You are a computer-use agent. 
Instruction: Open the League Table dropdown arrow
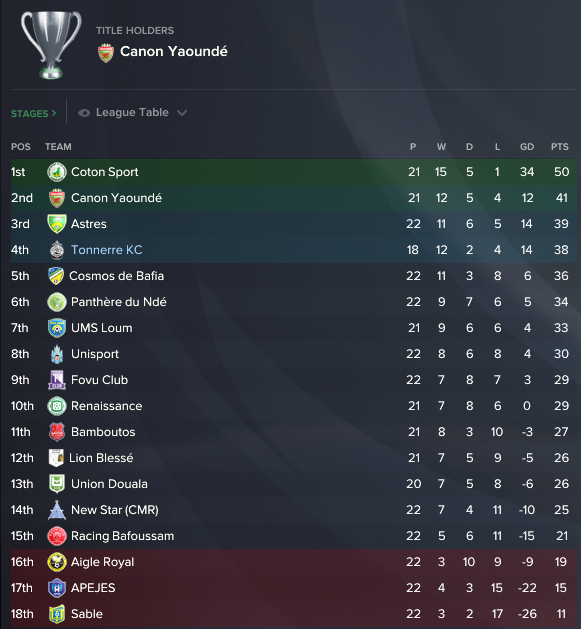coord(182,113)
